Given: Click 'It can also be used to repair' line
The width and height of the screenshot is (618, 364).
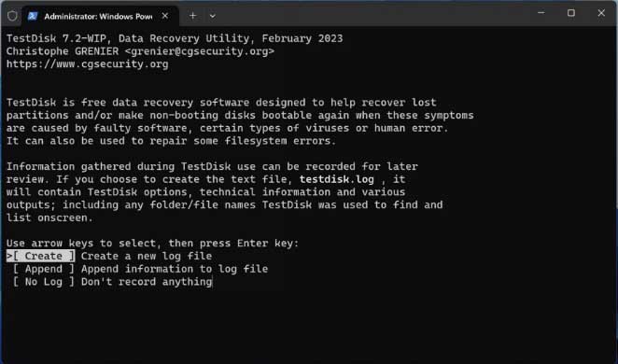Looking at the screenshot, I should tap(172, 141).
